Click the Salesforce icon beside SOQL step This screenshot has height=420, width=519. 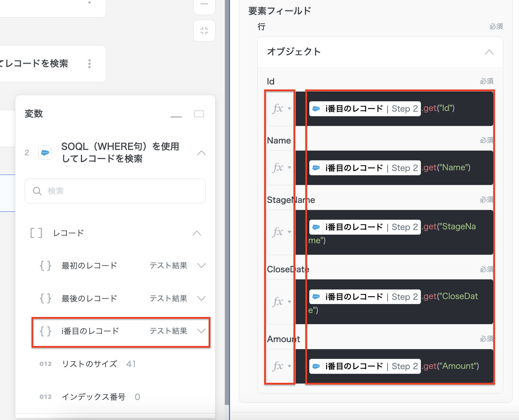[x=45, y=153]
